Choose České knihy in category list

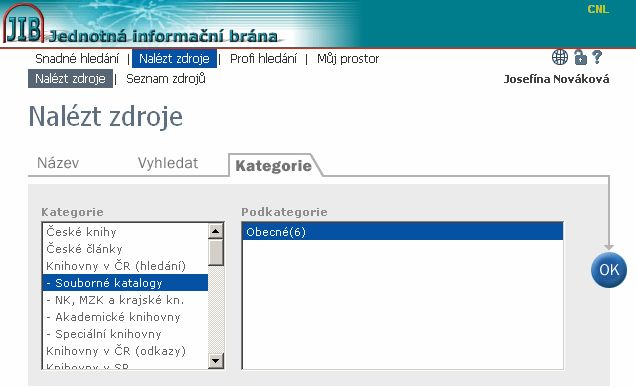click(125, 232)
